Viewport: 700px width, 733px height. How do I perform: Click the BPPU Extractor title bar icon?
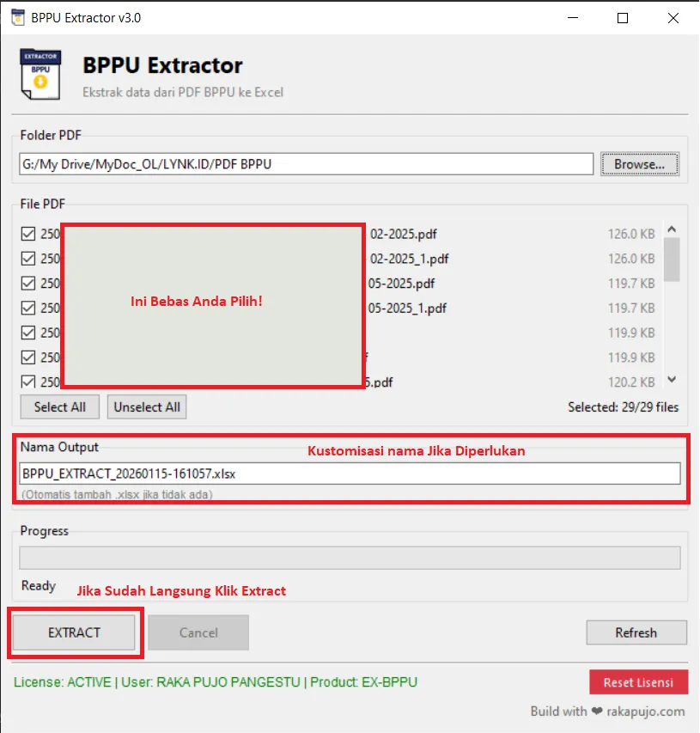coord(16,17)
